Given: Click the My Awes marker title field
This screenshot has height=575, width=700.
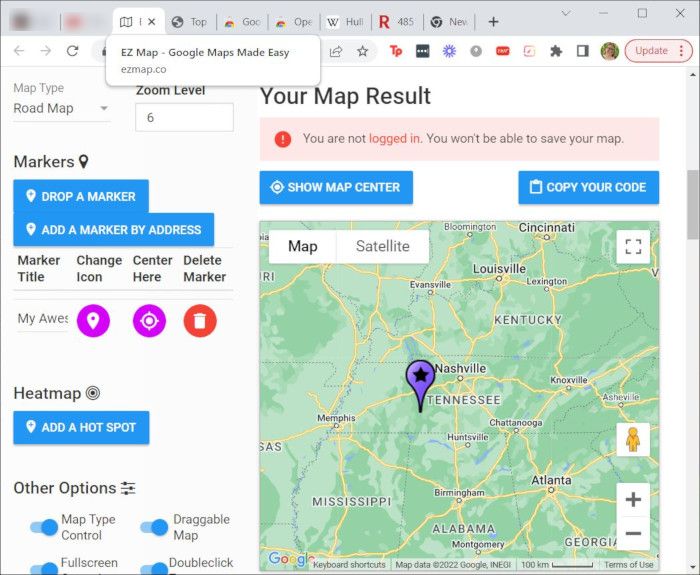Looking at the screenshot, I should coord(43,319).
